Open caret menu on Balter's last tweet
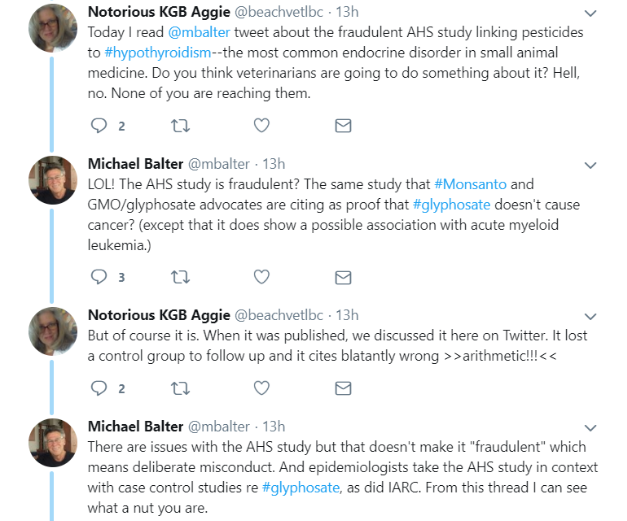Viewport: 627px width, 521px height. [591, 427]
